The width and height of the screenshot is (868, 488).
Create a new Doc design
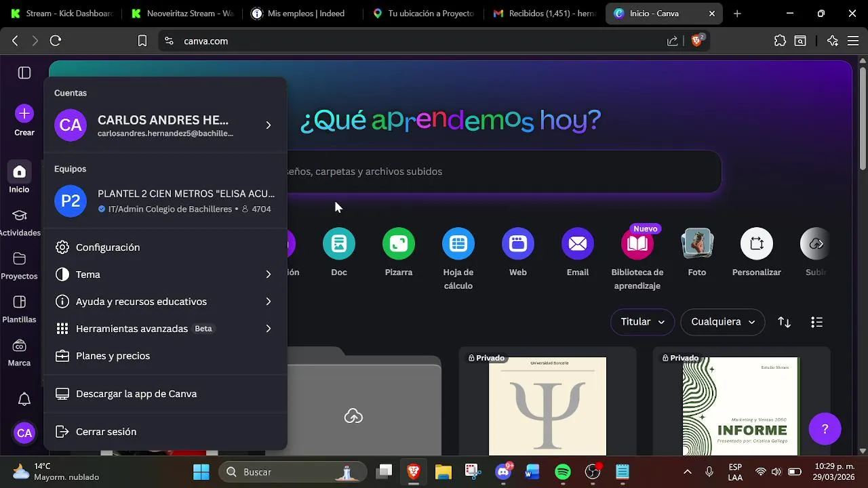[339, 244]
